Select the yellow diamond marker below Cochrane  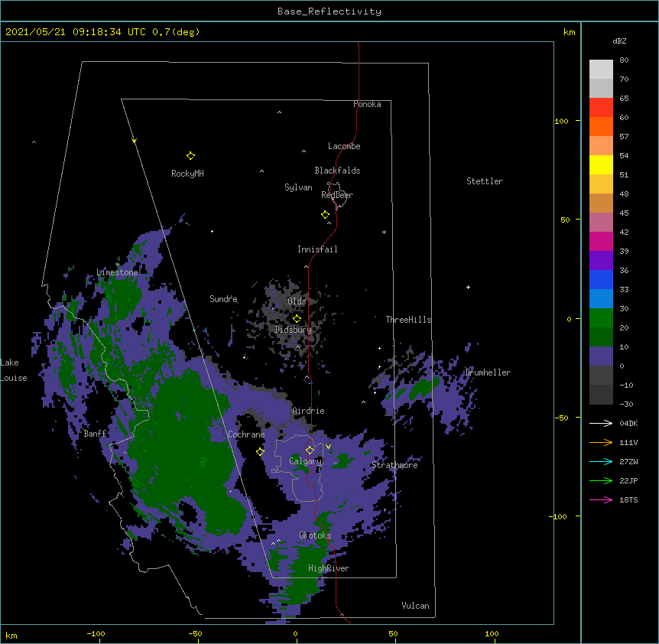coord(260,451)
